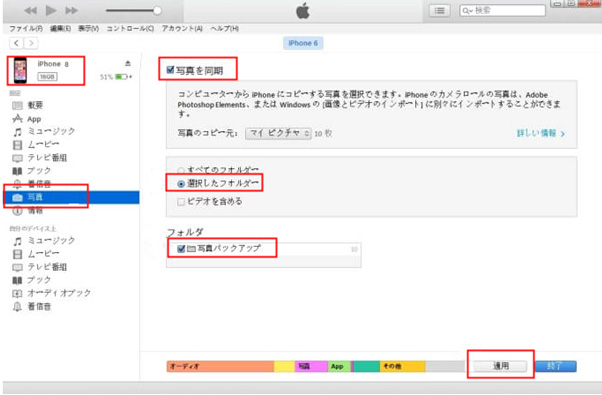Go forward with the right arrow

(x=31, y=43)
